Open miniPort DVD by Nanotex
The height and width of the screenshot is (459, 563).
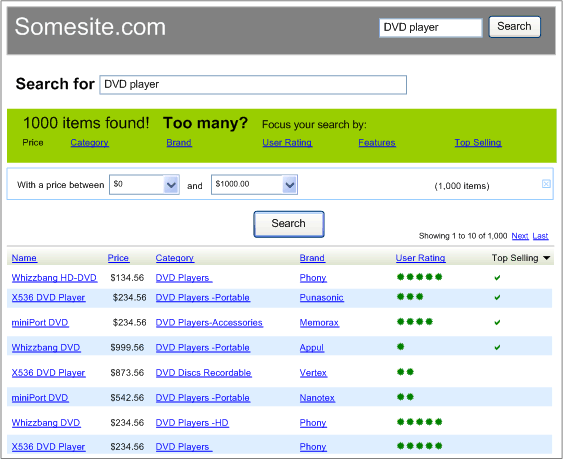click(40, 398)
